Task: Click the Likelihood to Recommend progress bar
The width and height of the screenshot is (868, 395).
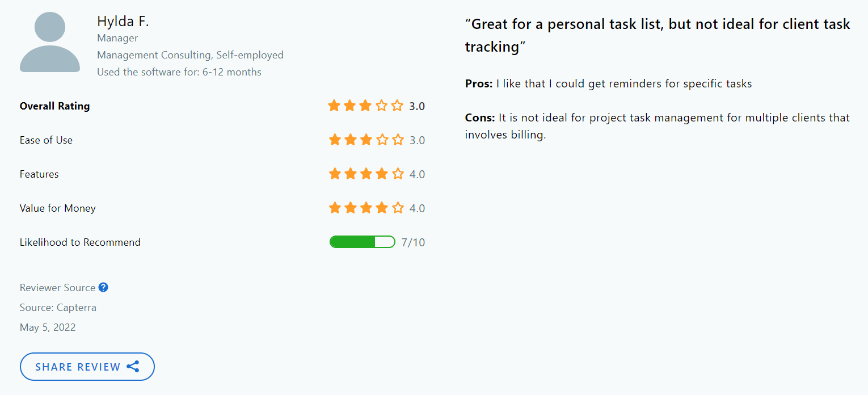Action: 362,242
